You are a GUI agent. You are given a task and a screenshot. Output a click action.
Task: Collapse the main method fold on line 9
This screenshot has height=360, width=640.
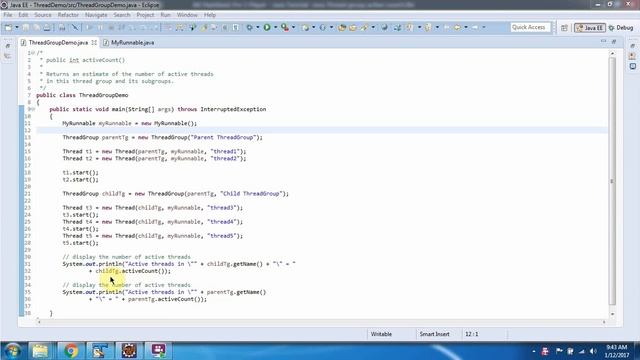coord(34,109)
